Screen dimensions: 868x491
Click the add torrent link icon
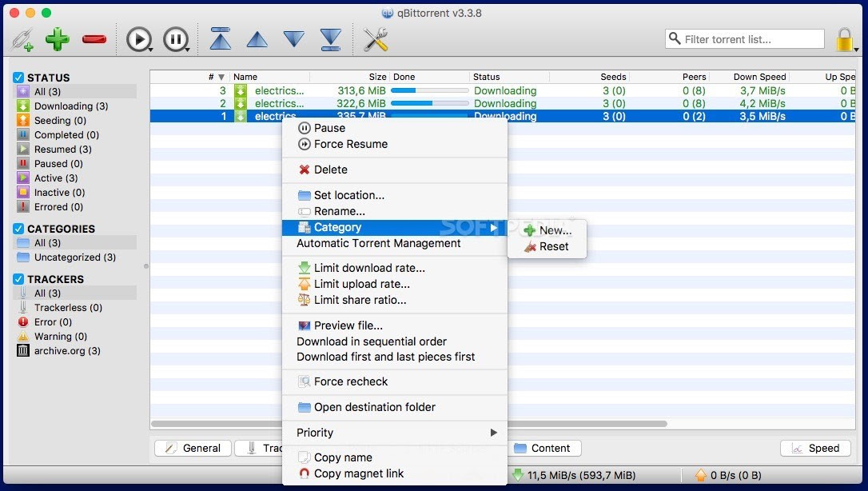pos(23,39)
